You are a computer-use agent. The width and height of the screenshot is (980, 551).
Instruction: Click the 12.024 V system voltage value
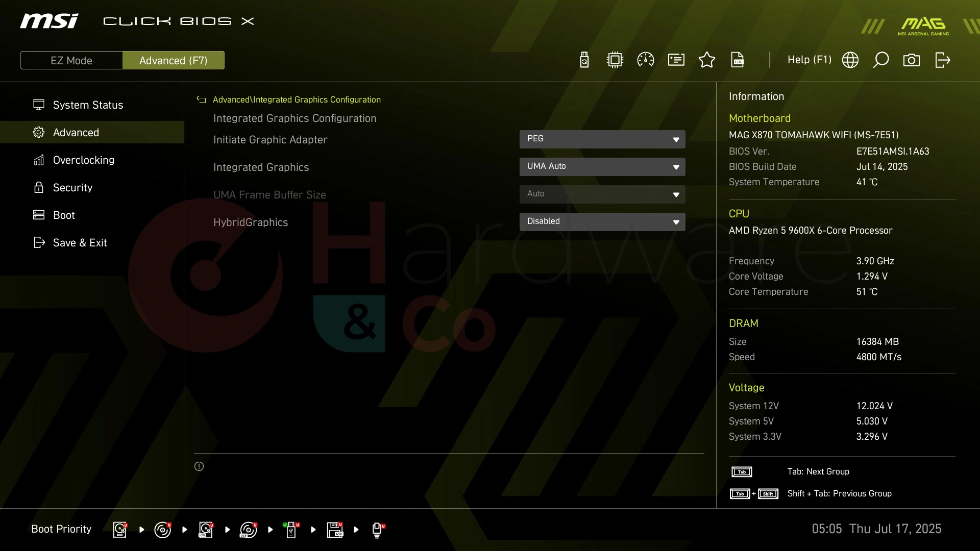[874, 406]
